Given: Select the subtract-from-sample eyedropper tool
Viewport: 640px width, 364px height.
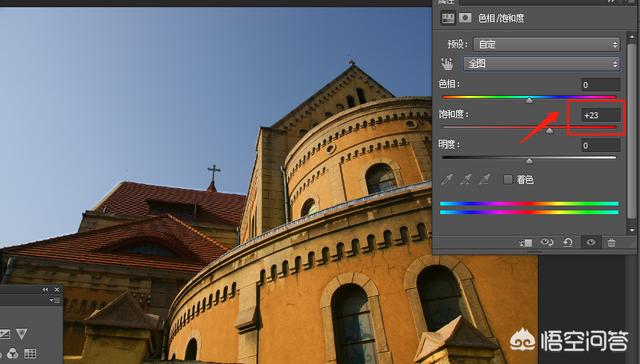Looking at the screenshot, I should coord(484,179).
